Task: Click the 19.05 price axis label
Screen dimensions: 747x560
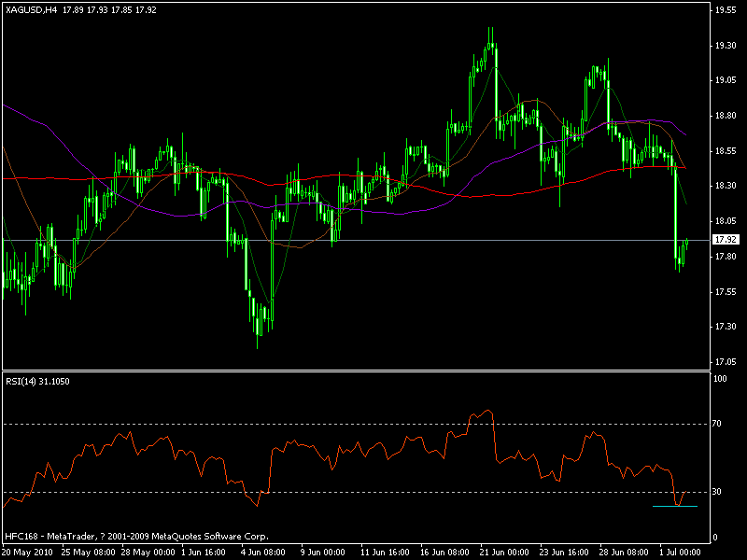Action: pyautogui.click(x=726, y=80)
